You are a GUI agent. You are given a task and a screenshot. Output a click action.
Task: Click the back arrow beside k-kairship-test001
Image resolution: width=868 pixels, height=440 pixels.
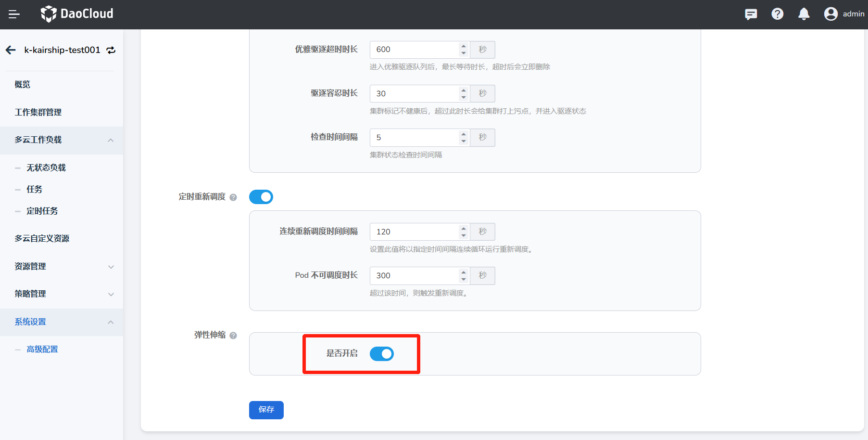[x=11, y=50]
